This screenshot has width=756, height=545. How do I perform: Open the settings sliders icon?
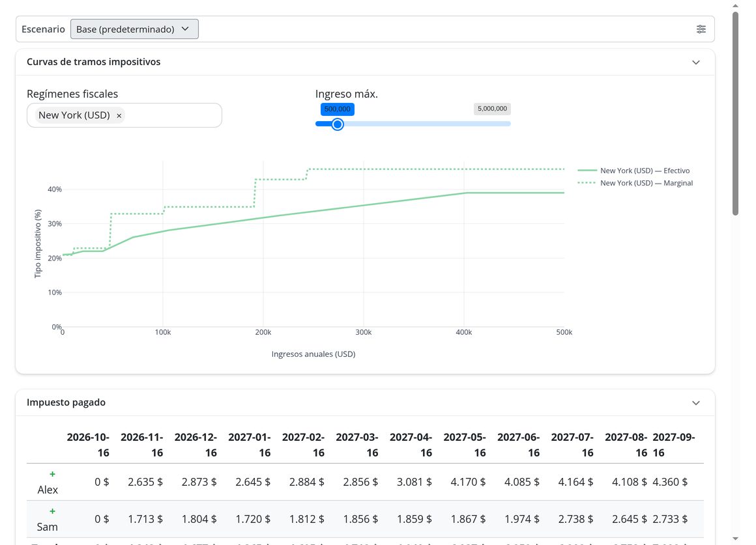(x=701, y=29)
